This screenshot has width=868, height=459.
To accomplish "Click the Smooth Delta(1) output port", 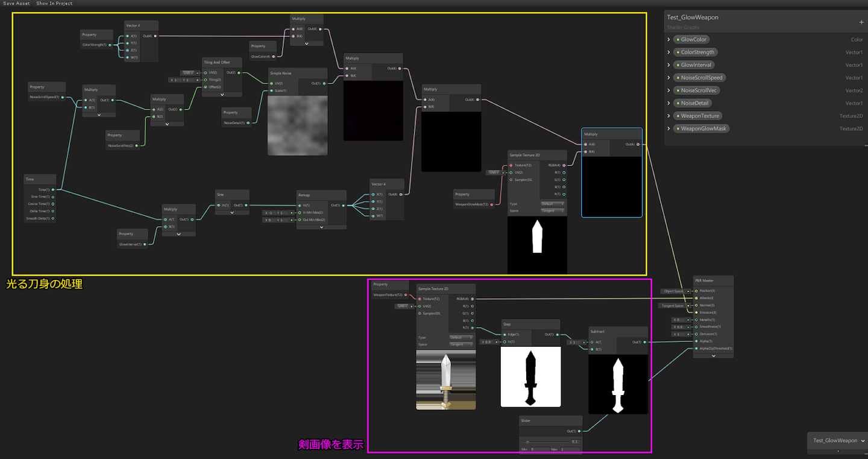I will click(x=52, y=218).
